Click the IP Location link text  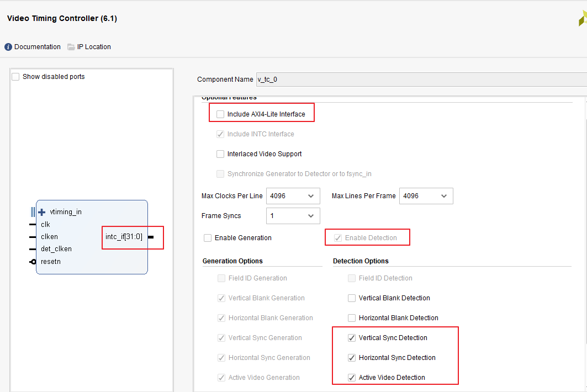(x=94, y=47)
